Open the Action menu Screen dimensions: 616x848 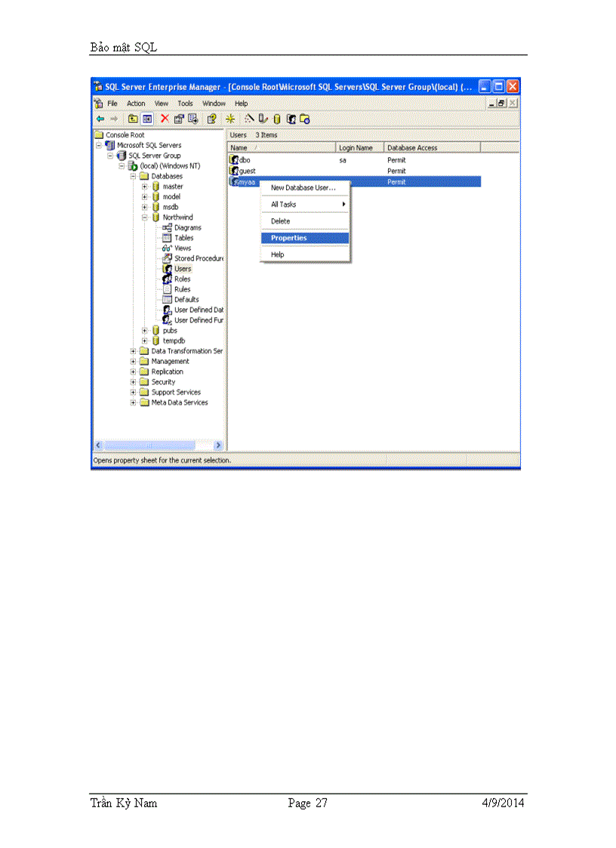coord(136,103)
